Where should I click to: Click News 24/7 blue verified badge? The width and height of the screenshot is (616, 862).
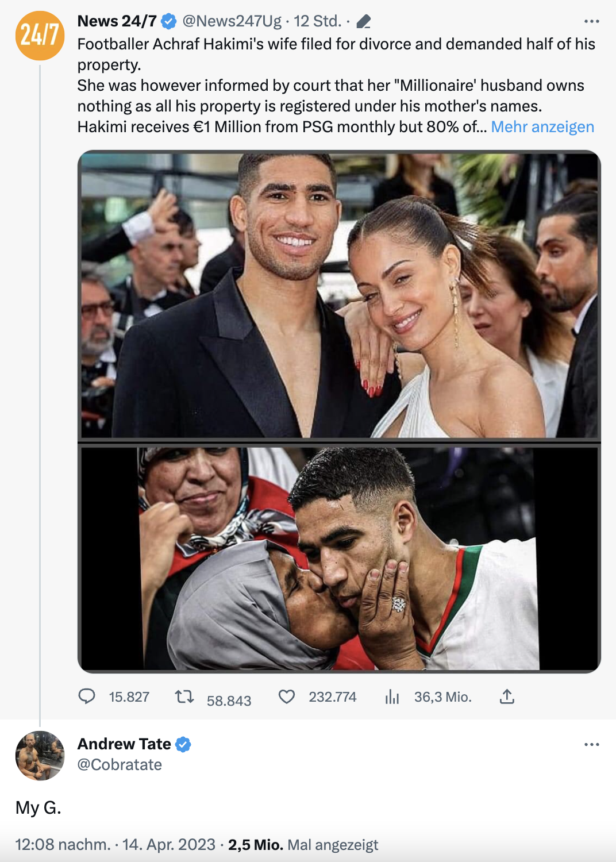[x=168, y=22]
